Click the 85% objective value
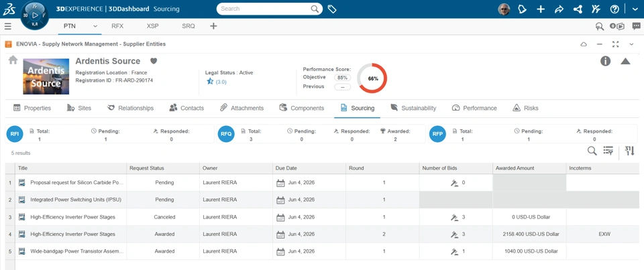 343,78
